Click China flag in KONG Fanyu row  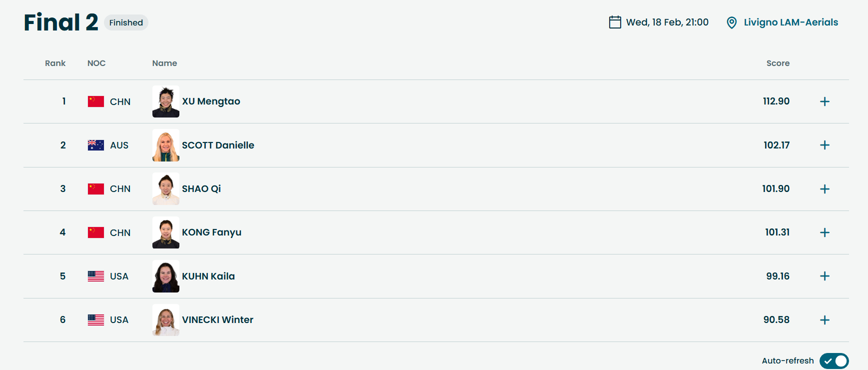click(x=96, y=232)
